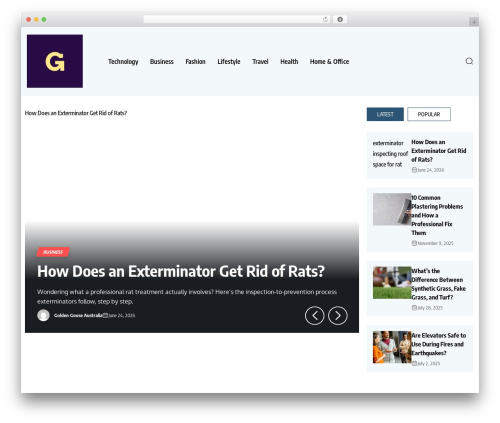Click the plastering wall thumbnail
Image resolution: width=500 pixels, height=423 pixels.
click(392, 209)
